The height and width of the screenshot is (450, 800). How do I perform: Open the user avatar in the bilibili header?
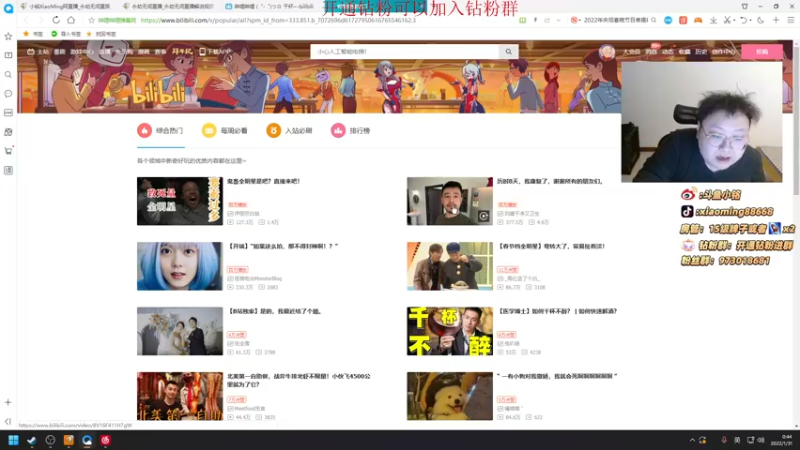[607, 52]
